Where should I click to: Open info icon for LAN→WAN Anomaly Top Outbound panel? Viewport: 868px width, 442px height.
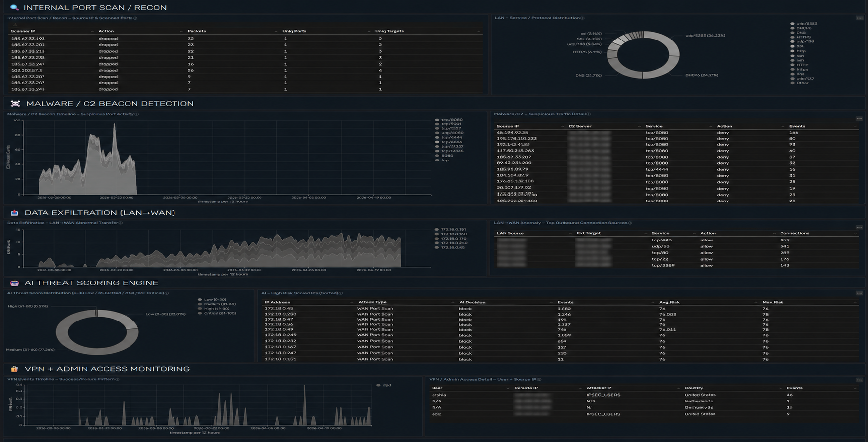630,223
